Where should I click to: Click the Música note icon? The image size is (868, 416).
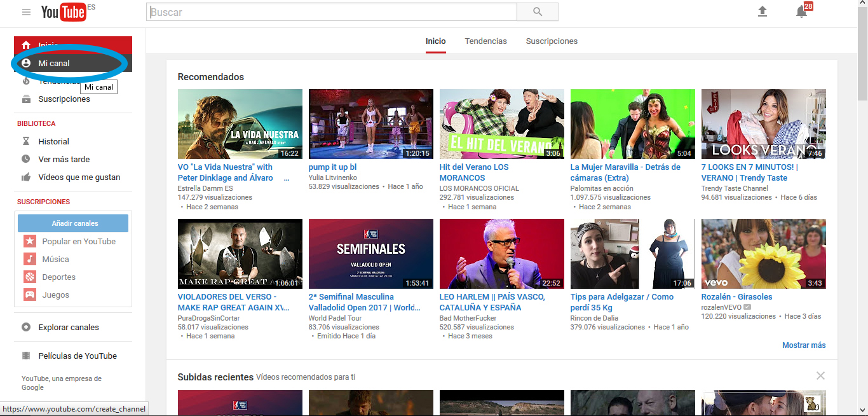[30, 259]
